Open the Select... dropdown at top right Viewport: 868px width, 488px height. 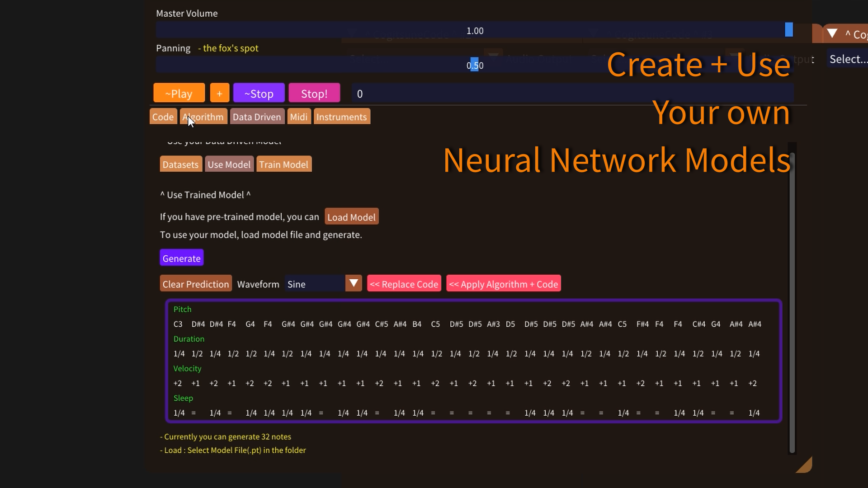click(x=849, y=59)
